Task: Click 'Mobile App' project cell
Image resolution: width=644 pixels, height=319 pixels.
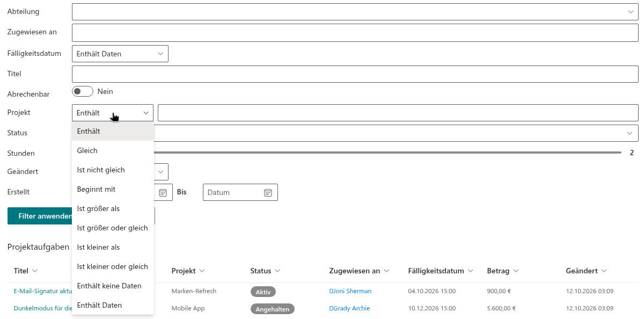Action: [x=188, y=308]
